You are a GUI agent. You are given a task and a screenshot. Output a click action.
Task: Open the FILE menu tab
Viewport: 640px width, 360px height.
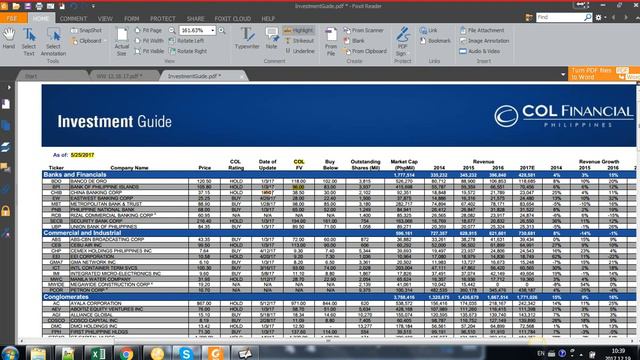pos(12,18)
